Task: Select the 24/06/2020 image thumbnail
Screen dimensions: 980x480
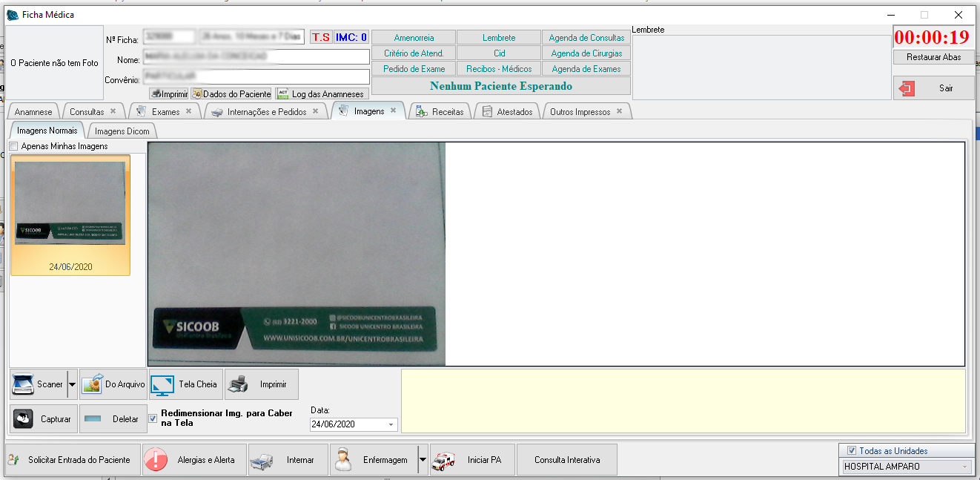Action: (70, 215)
